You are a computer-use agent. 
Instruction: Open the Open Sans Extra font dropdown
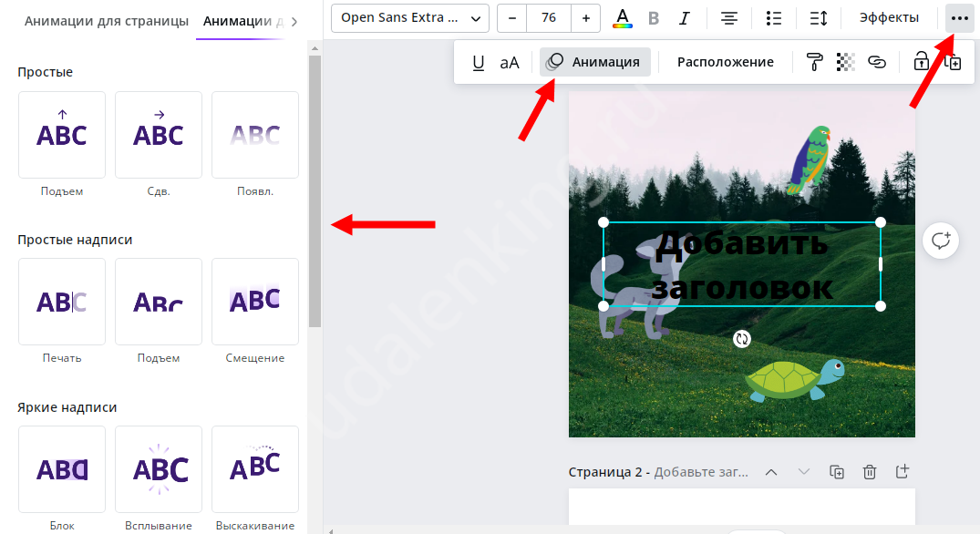(410, 18)
